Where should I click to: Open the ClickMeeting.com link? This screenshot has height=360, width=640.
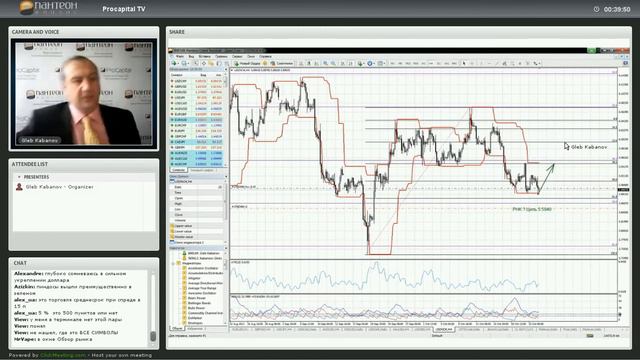coord(63,356)
